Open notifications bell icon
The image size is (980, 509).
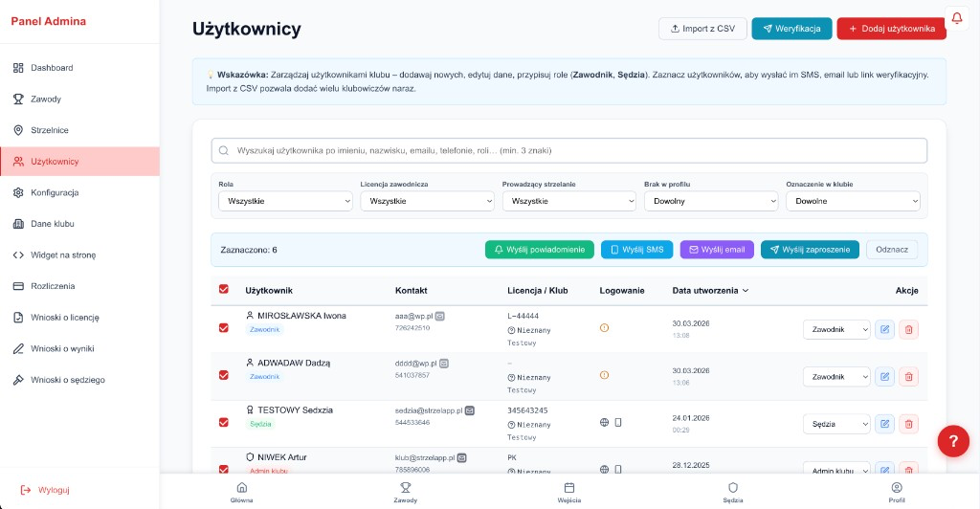pyautogui.click(x=956, y=19)
